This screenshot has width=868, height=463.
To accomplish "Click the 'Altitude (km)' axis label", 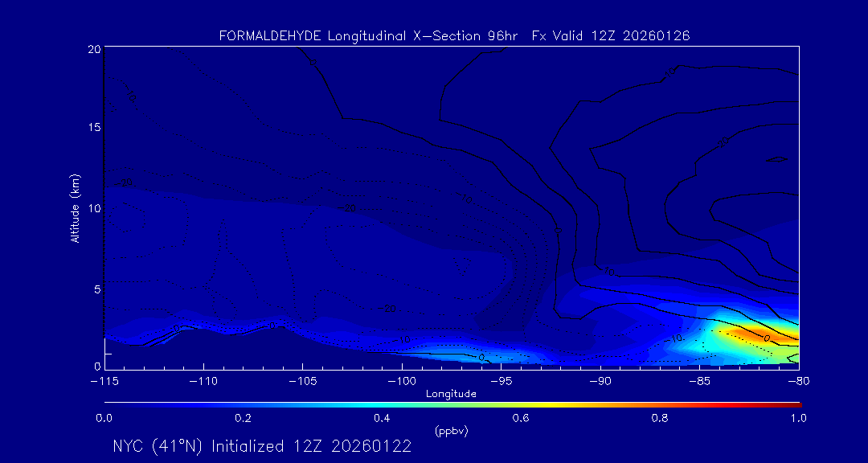I will click(x=76, y=208).
